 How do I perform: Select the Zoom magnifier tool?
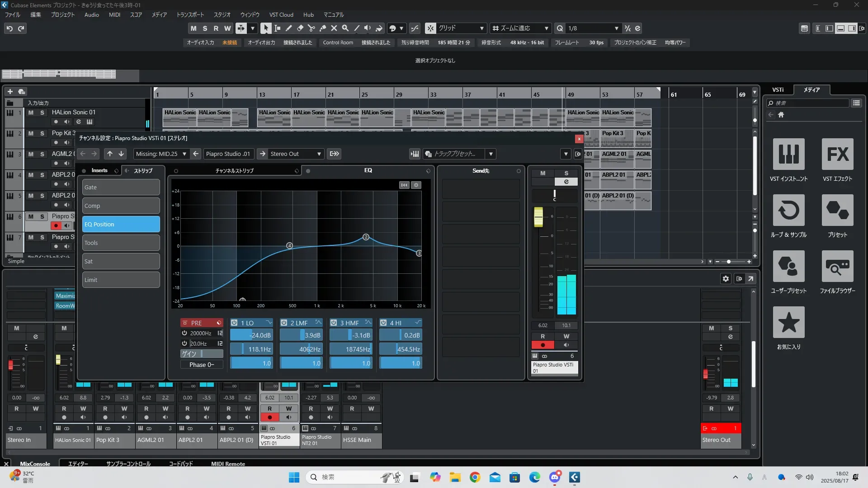(345, 28)
